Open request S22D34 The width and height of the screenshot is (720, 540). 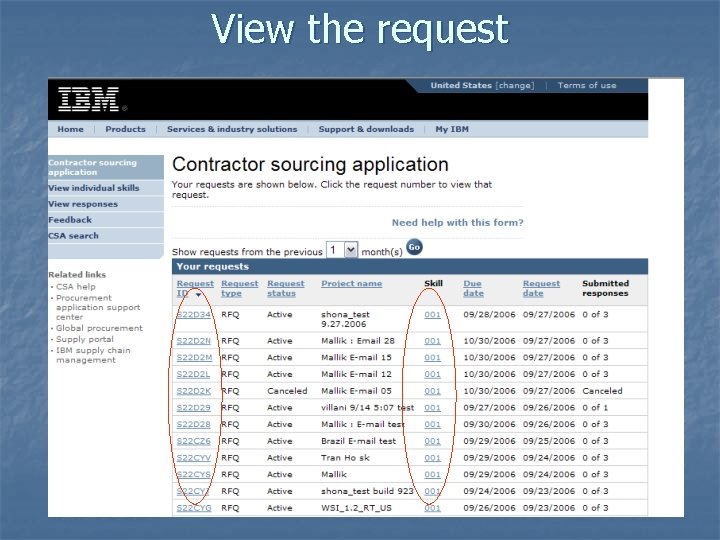193,315
